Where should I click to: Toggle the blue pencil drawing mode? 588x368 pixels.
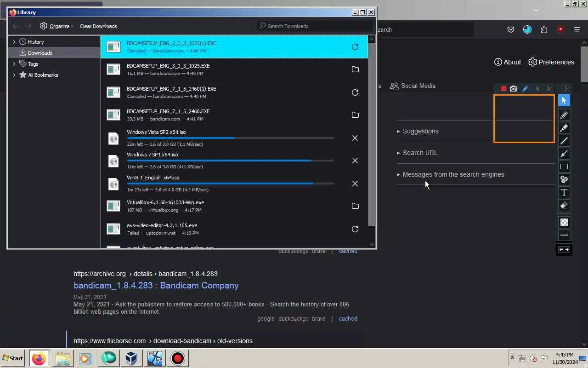[x=525, y=89]
